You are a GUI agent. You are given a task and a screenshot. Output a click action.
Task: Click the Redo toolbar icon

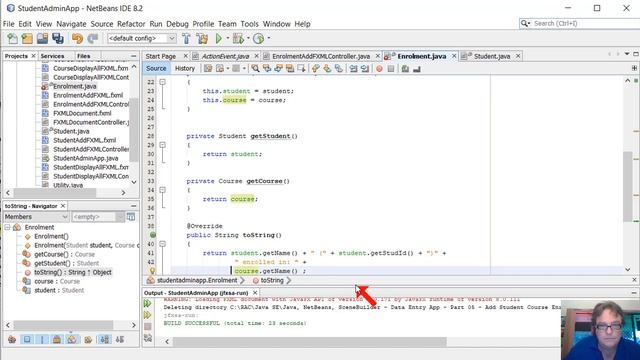pos(93,38)
